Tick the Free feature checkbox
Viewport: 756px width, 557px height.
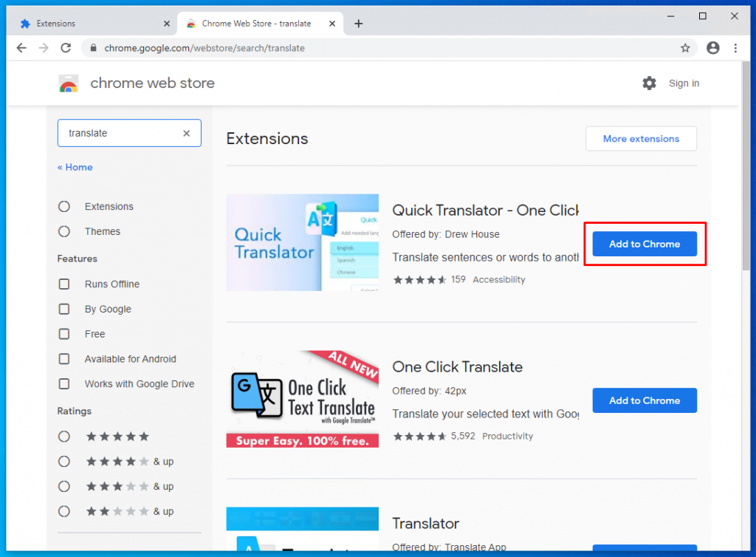pyautogui.click(x=64, y=334)
